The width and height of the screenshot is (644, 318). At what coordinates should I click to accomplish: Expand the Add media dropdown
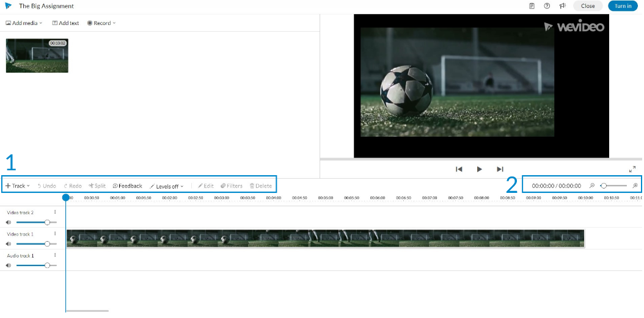tap(24, 23)
